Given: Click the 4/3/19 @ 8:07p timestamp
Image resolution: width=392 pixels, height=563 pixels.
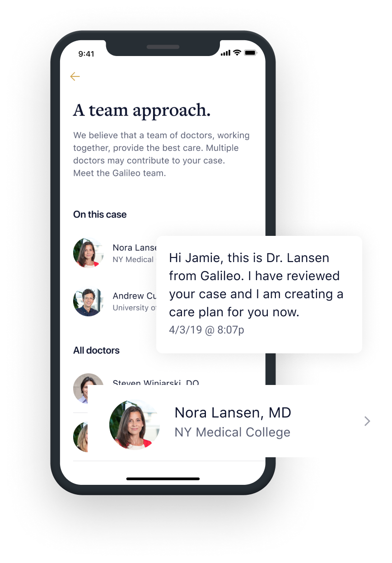Looking at the screenshot, I should point(207,330).
